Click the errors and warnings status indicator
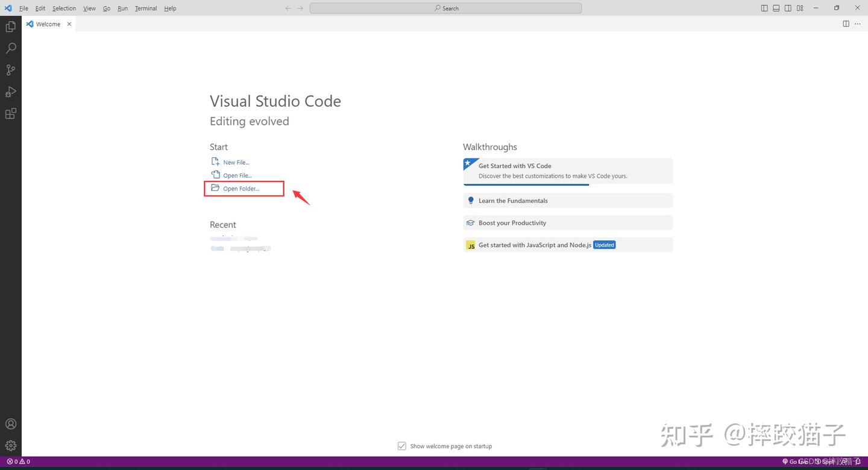 [18, 462]
